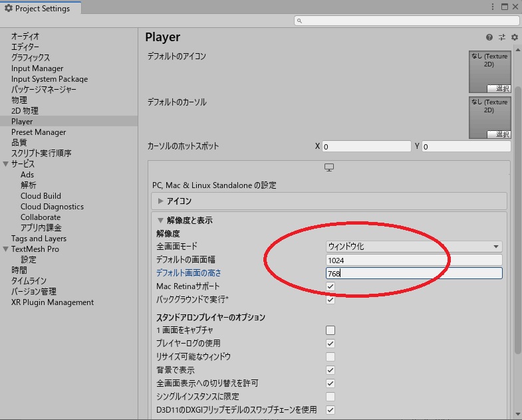Select 時間 in the settings list
The image size is (522, 420).
[19, 270]
